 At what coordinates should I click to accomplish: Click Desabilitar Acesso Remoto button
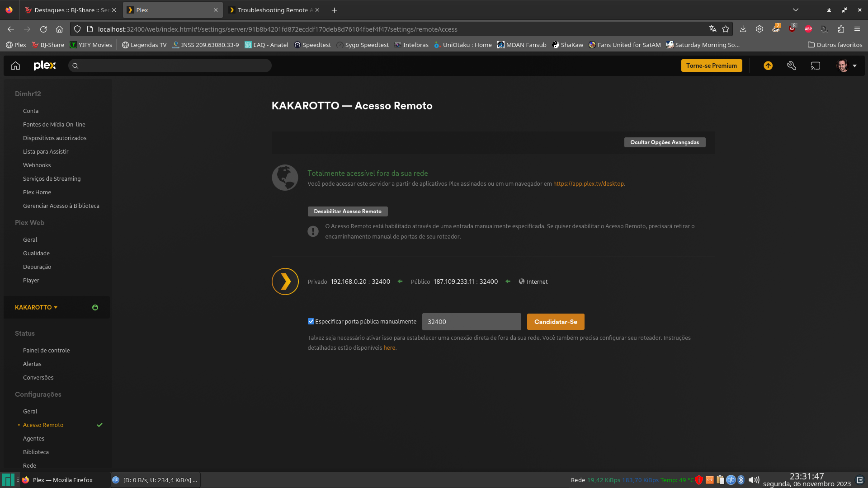pos(348,211)
